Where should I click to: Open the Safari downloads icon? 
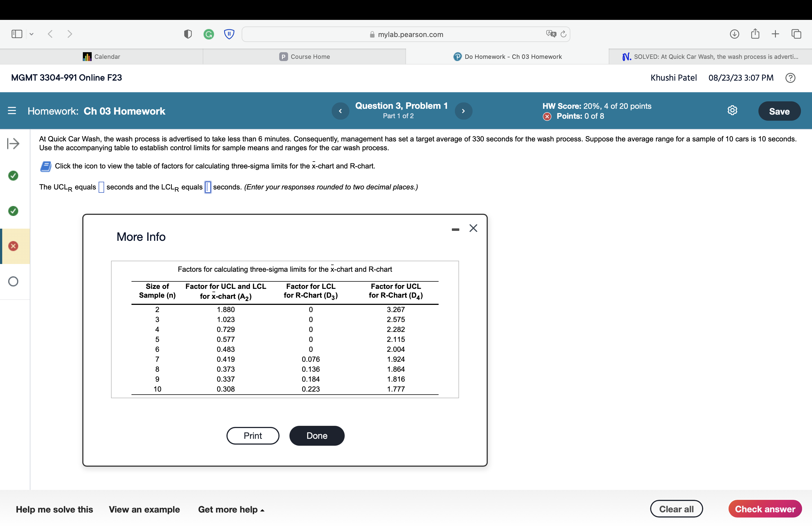[x=734, y=34]
